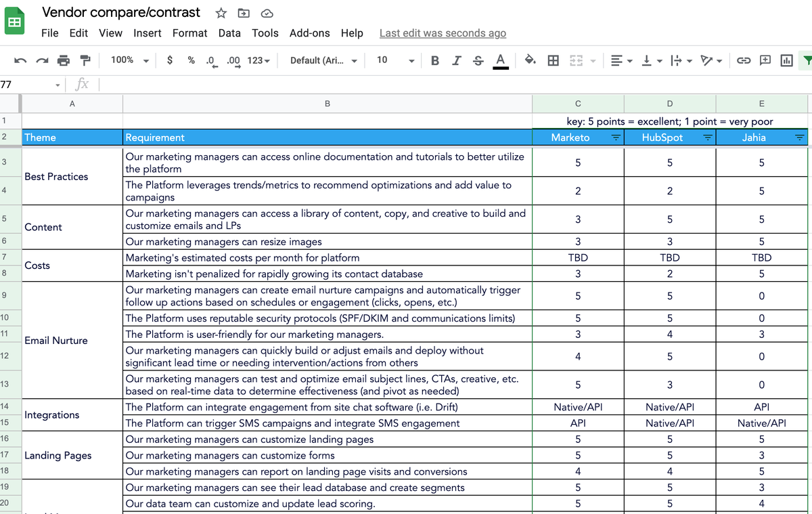Open the text color picker

coord(501,61)
